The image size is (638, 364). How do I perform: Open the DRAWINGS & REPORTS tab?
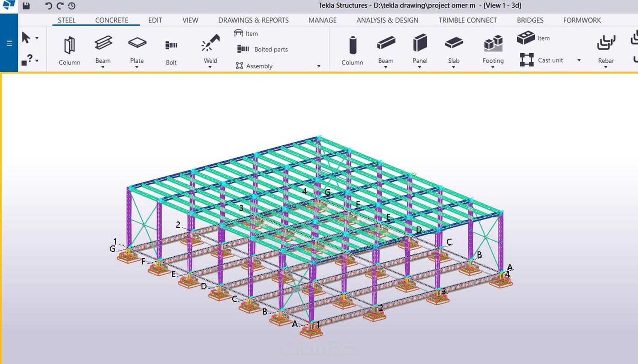(253, 20)
